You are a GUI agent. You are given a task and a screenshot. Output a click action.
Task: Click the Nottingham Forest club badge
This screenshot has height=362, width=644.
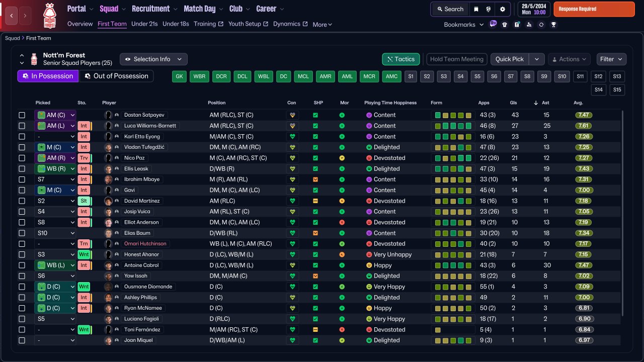49,16
